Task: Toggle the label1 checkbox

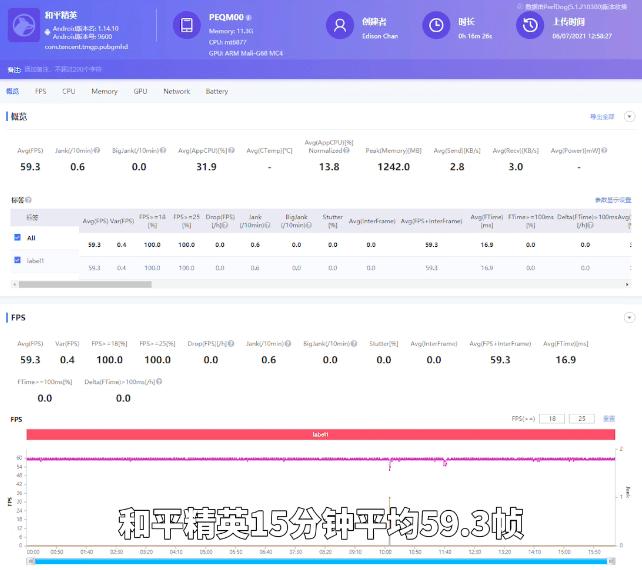Action: [x=17, y=260]
